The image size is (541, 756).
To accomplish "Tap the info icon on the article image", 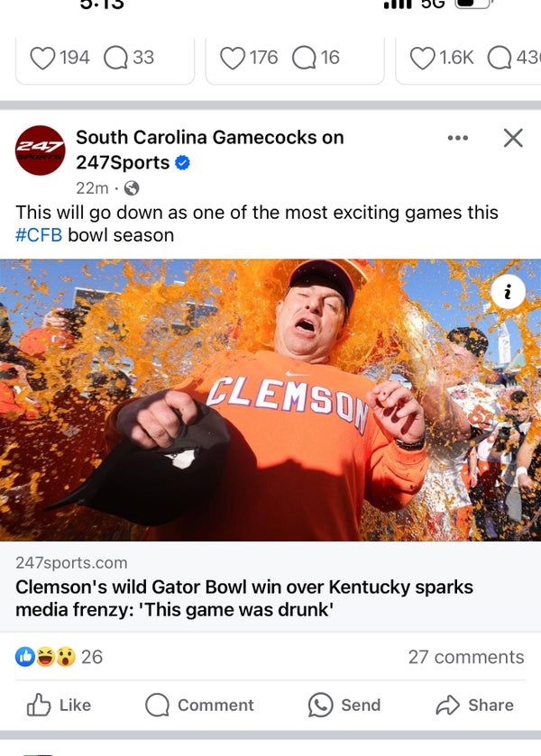I will point(509,291).
